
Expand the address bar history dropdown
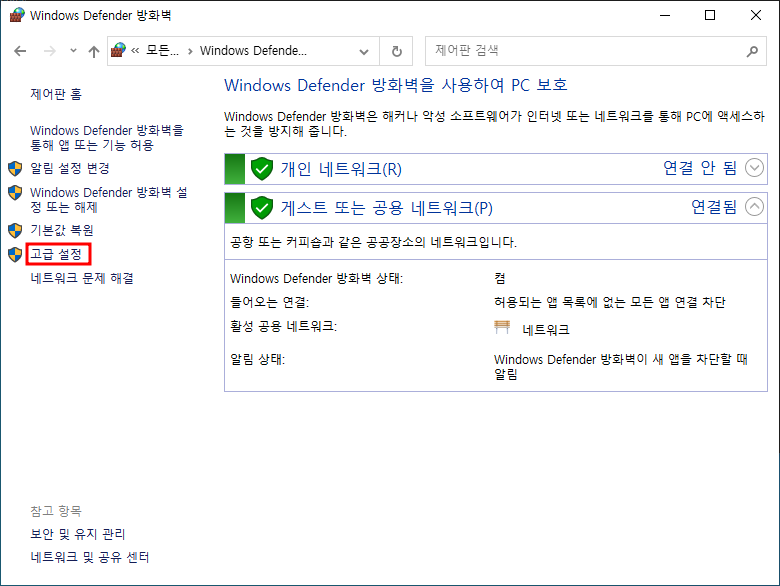364,51
